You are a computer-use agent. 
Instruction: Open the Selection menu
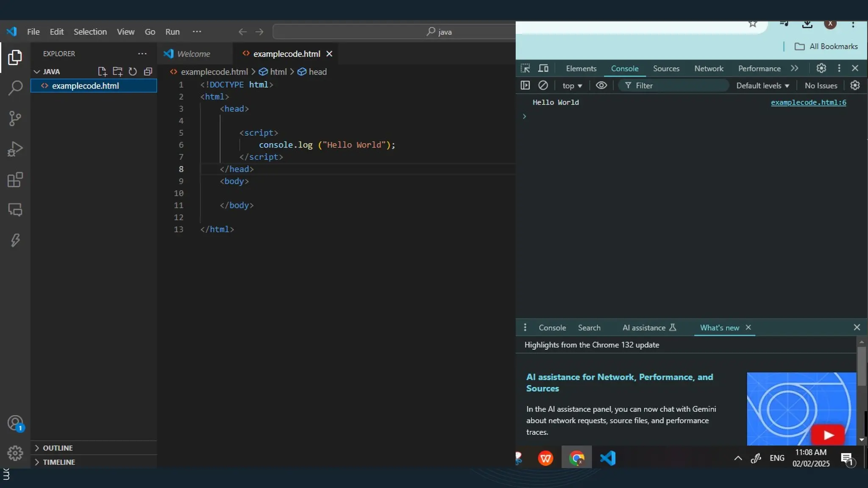coord(90,32)
